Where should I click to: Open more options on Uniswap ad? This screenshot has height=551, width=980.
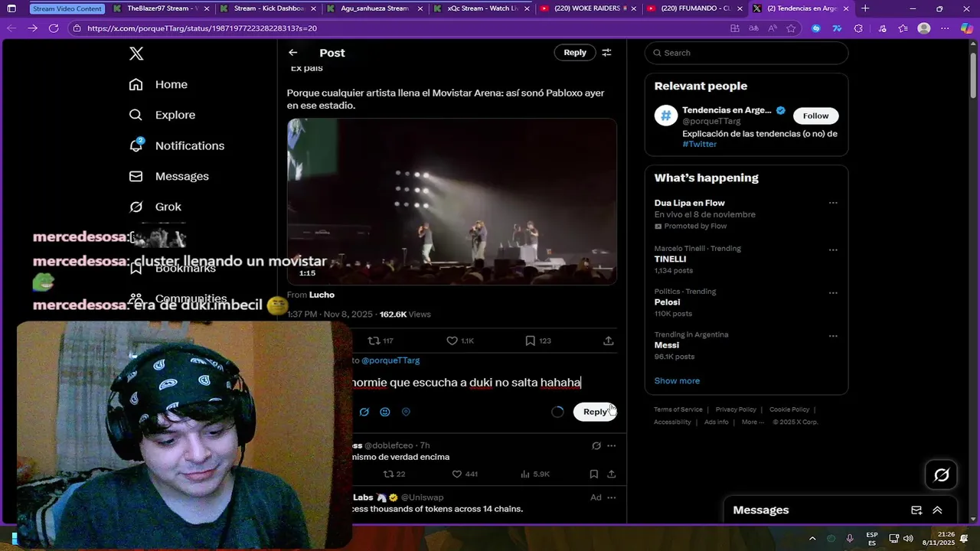611,497
